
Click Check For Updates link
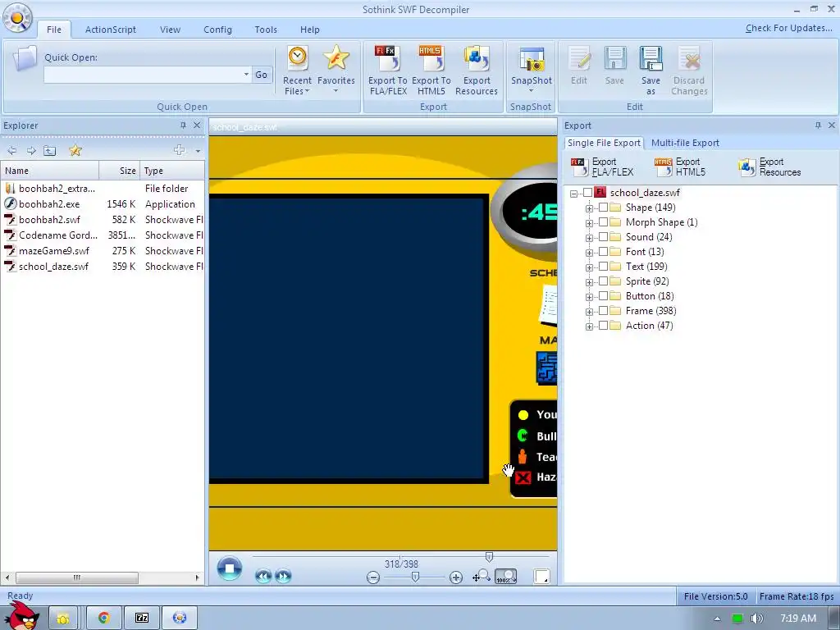[x=788, y=28]
